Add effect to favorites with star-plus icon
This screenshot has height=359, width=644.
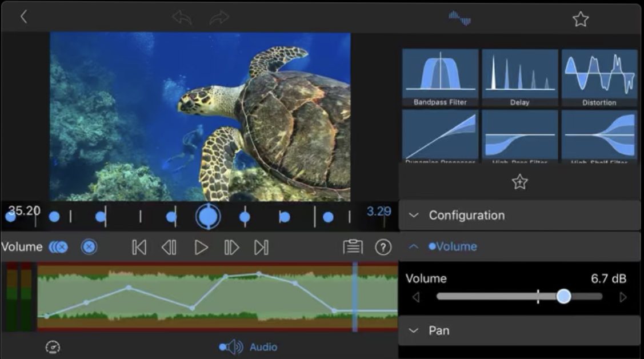[x=519, y=182]
